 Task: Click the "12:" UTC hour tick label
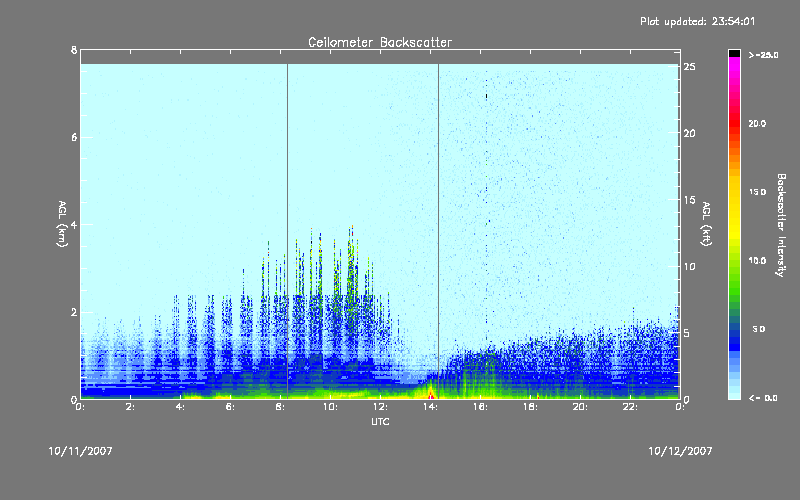tap(381, 407)
